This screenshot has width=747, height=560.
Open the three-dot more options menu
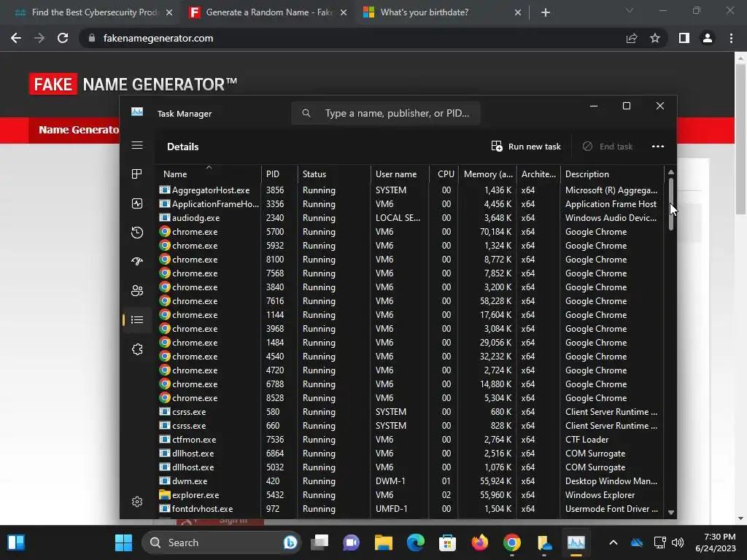coord(658,146)
